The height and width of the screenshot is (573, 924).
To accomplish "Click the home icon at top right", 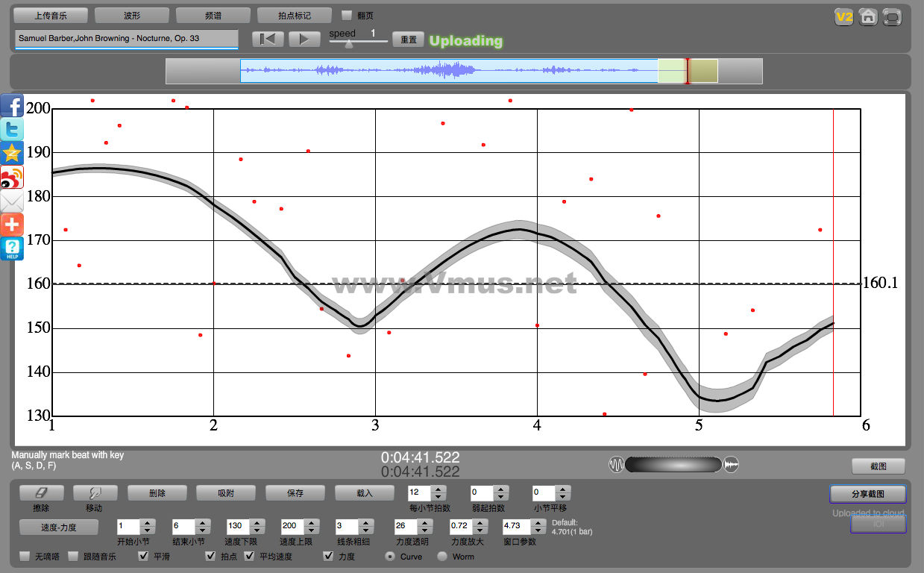I will (867, 17).
